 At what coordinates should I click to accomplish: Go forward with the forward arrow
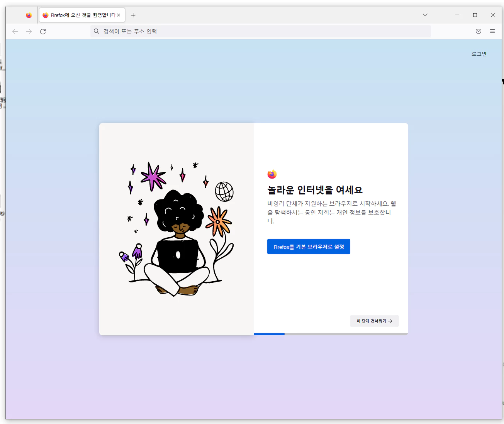tap(29, 32)
